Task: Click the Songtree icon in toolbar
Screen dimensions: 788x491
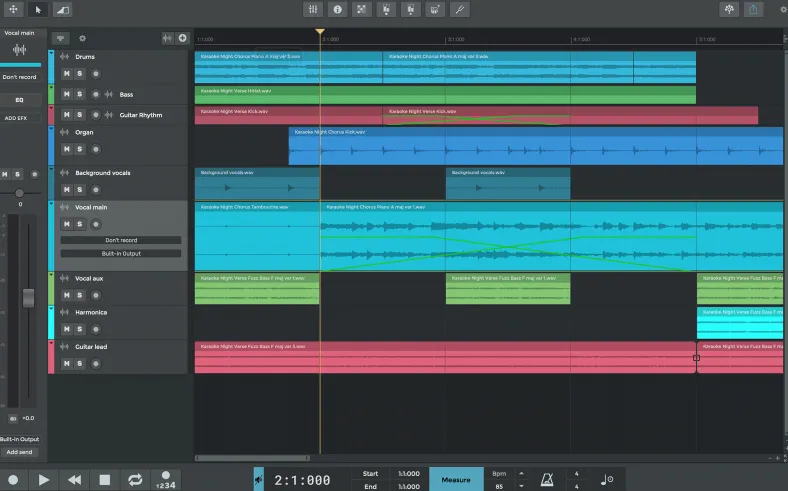Action: coord(729,10)
